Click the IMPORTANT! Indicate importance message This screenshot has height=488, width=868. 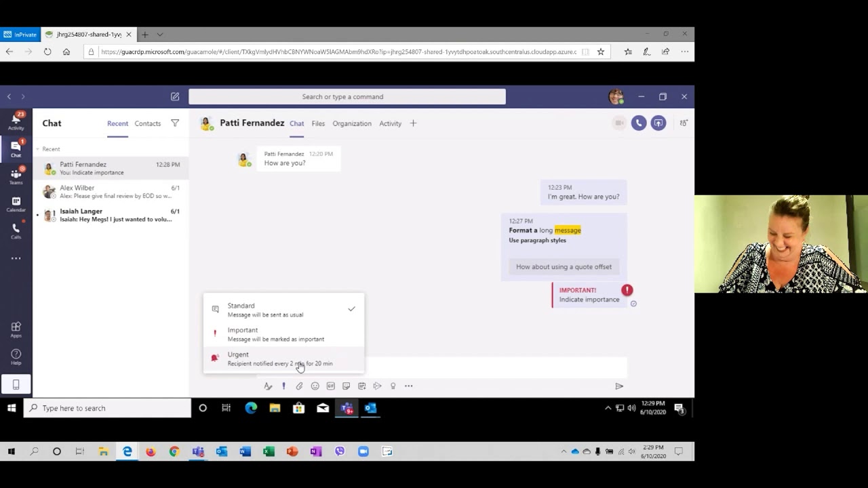pos(589,295)
